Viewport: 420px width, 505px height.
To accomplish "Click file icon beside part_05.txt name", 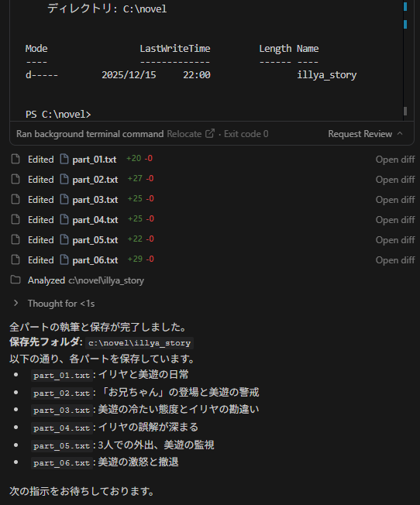I will point(64,239).
